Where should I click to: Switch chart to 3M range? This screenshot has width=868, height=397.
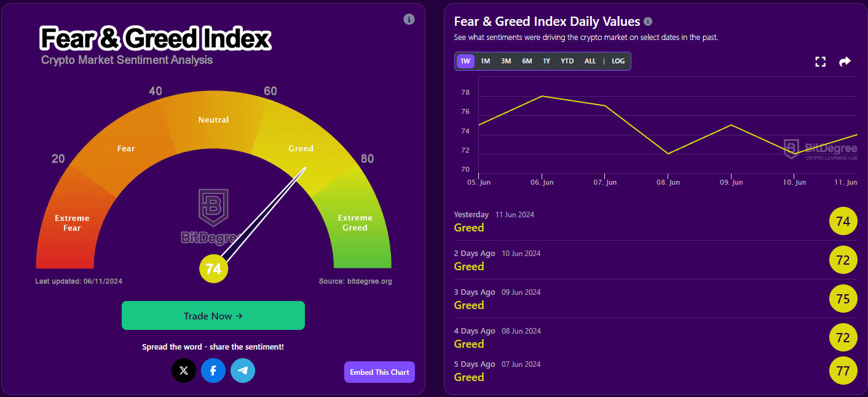tap(506, 62)
